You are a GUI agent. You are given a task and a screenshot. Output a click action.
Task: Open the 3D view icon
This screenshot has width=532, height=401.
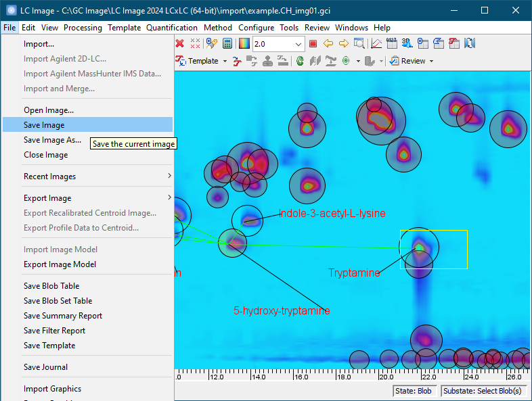(407, 44)
